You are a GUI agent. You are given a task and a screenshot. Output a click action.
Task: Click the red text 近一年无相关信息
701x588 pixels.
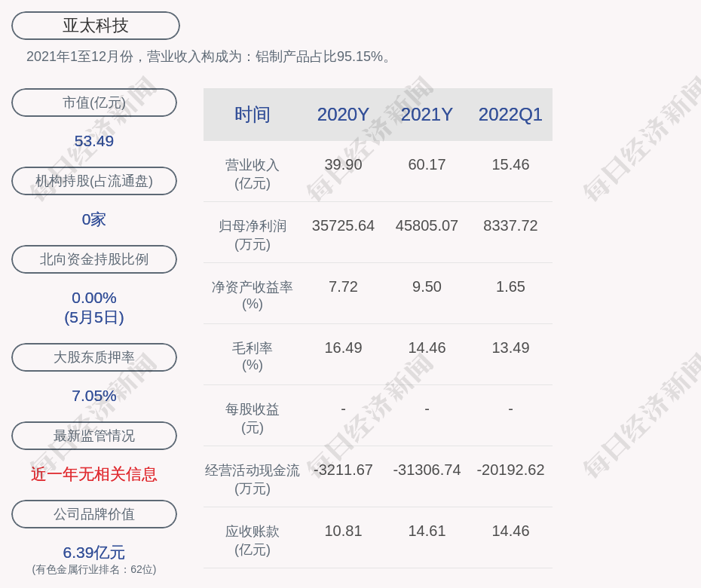click(x=94, y=474)
